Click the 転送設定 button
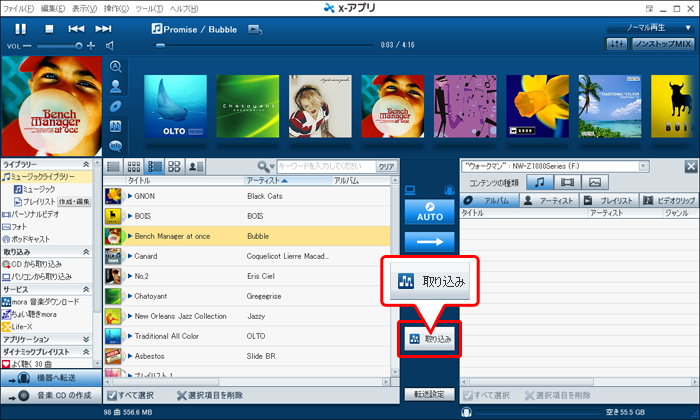This screenshot has height=420, width=700. [428, 394]
